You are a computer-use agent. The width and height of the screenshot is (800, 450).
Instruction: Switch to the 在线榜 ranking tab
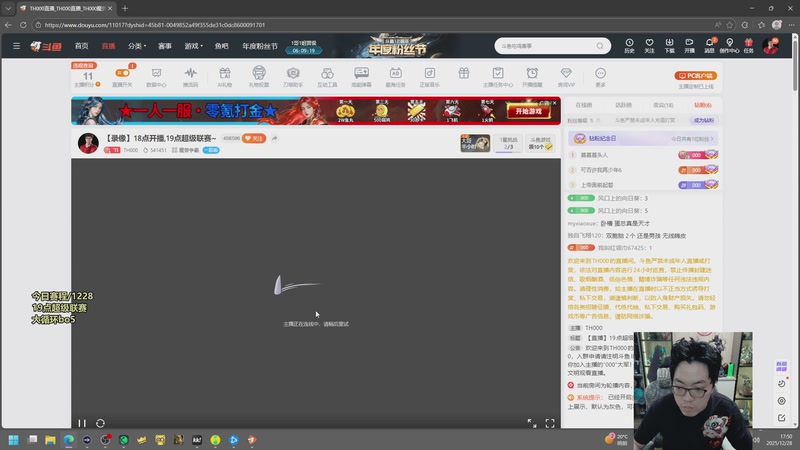point(584,105)
